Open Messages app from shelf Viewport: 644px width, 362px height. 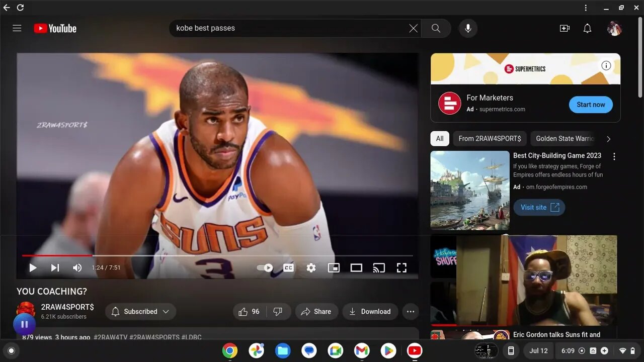pyautogui.click(x=309, y=350)
